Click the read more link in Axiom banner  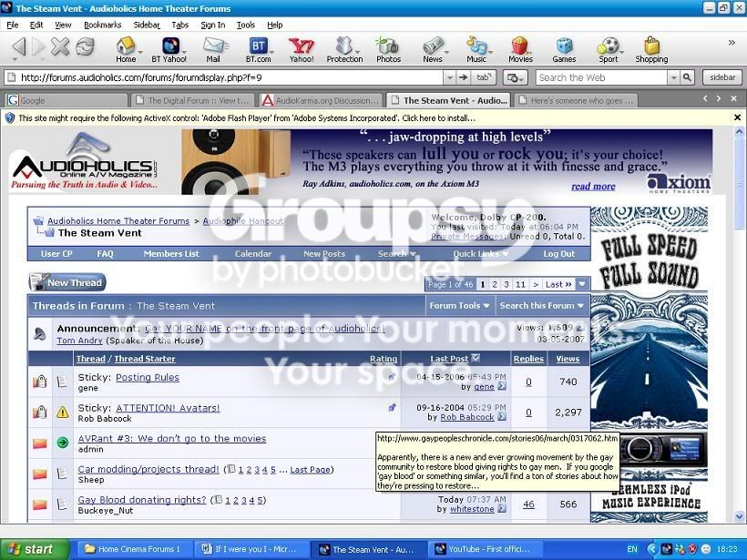593,186
